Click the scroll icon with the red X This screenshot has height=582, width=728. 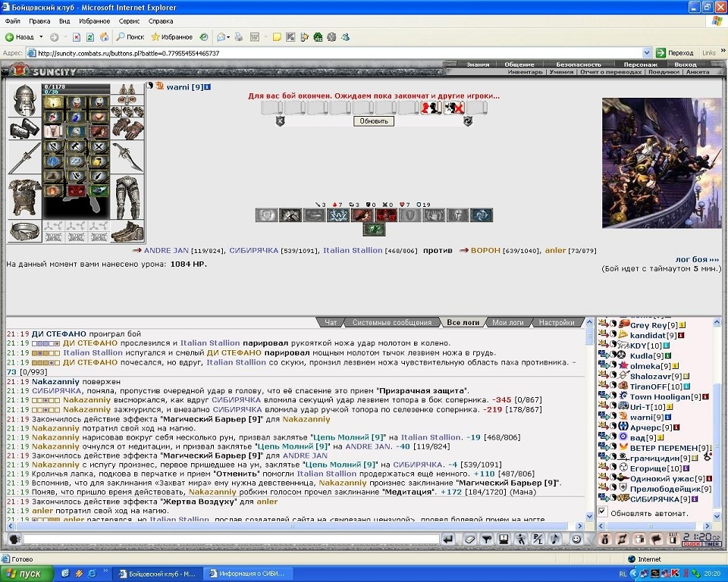tap(453, 108)
